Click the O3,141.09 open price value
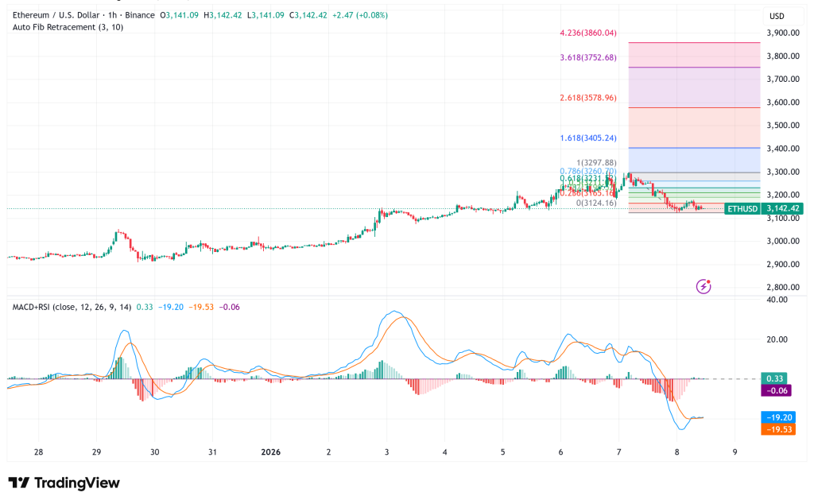 (x=180, y=14)
